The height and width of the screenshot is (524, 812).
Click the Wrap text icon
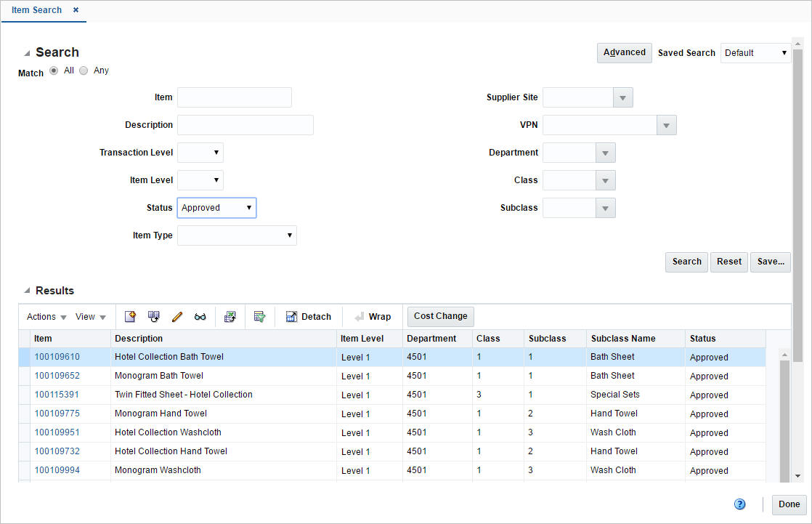point(372,316)
